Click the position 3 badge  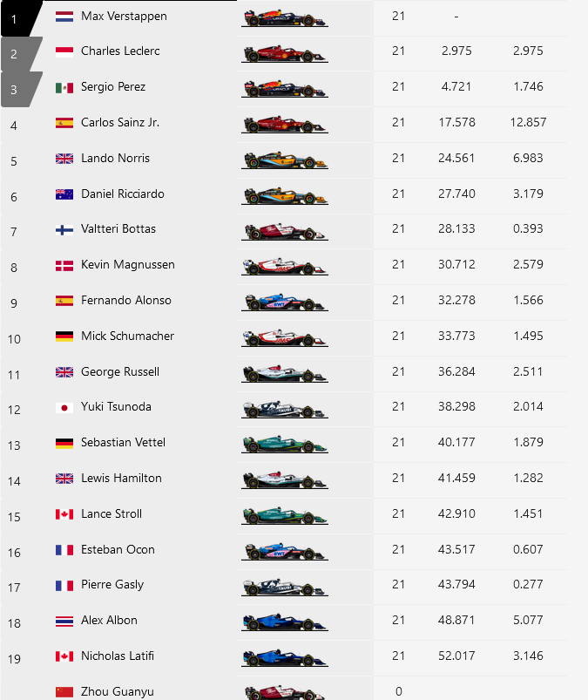pyautogui.click(x=17, y=89)
